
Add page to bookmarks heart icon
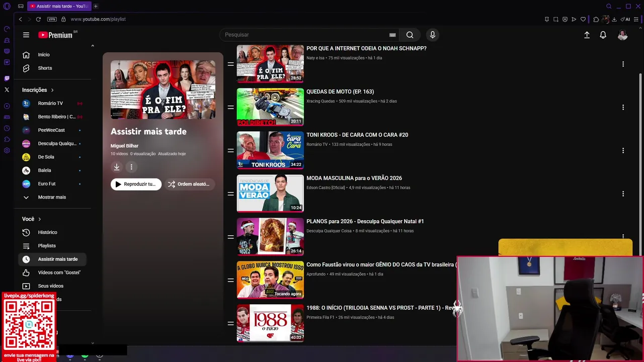583,19
